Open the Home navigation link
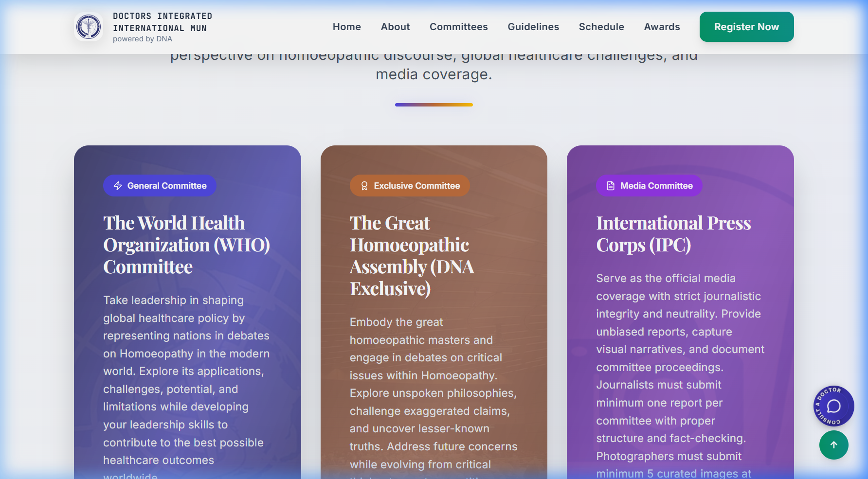 (x=347, y=27)
